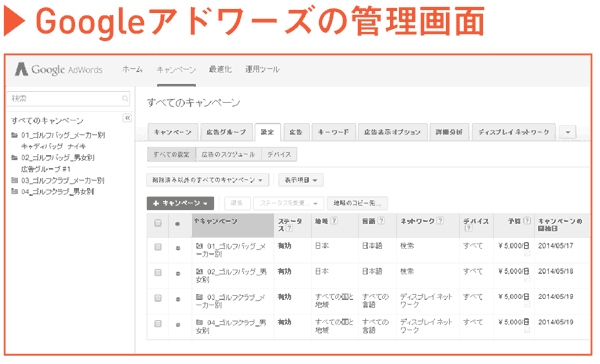The image size is (600, 364).
Task: Open the + キャンペーン dropdown button
Action: tap(180, 203)
